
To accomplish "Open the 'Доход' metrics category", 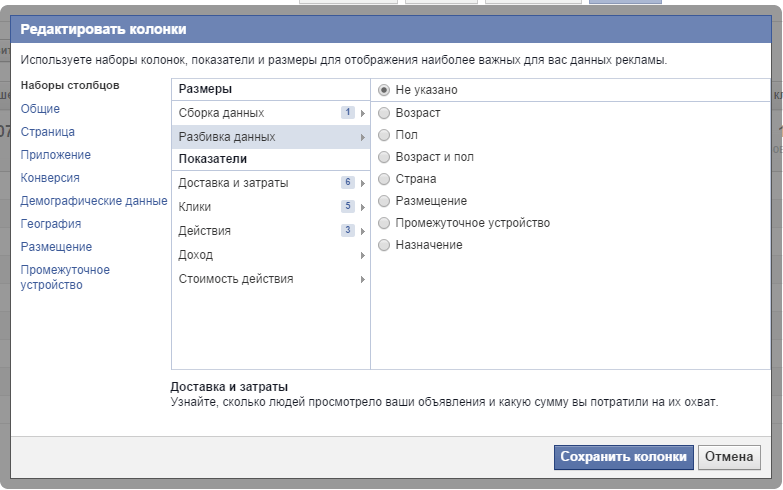I will pyautogui.click(x=270, y=255).
